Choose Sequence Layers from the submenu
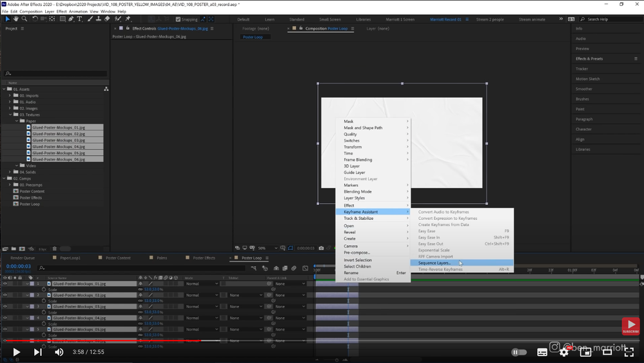Screen dimensions: 644x363 coord(434,263)
